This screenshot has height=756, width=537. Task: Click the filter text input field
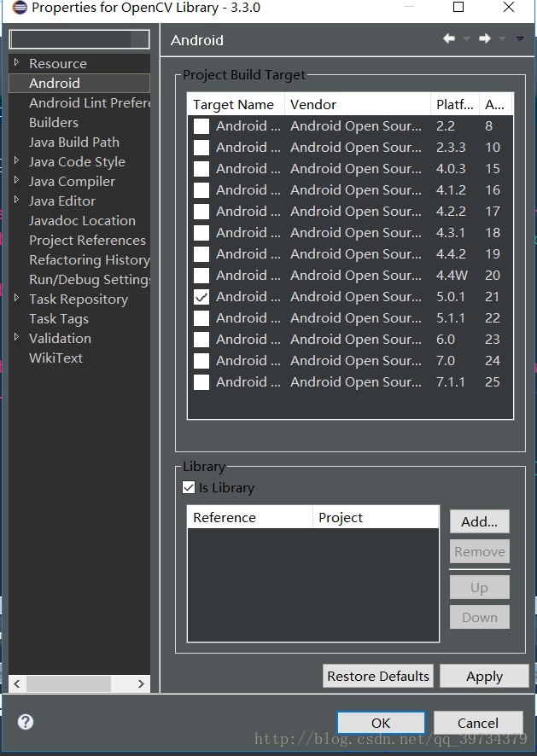pos(79,39)
